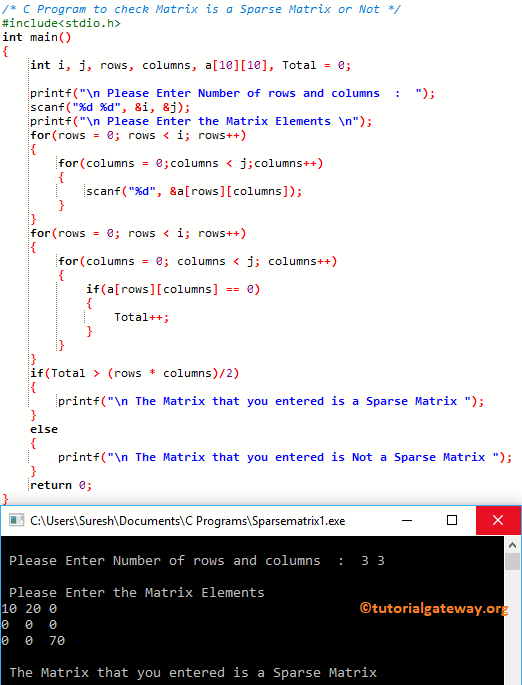Screen dimensions: 522x685
Task: Click the printf 'is Not a Sparse Matrix' code line
Action: click(285, 457)
